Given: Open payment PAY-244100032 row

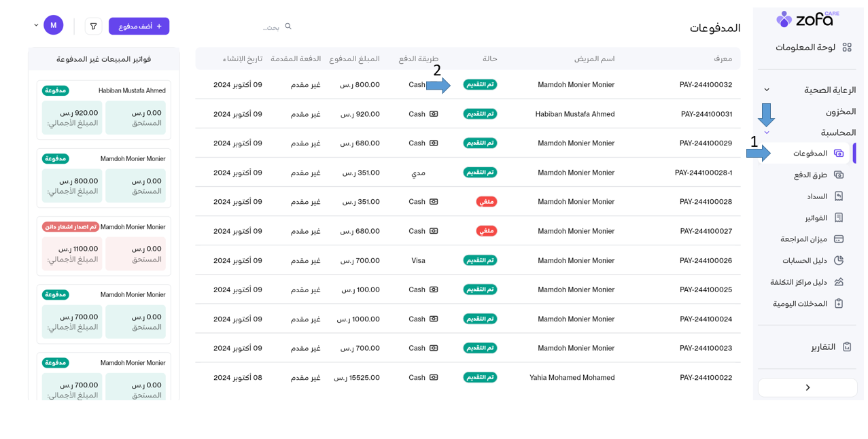Looking at the screenshot, I should click(706, 85).
